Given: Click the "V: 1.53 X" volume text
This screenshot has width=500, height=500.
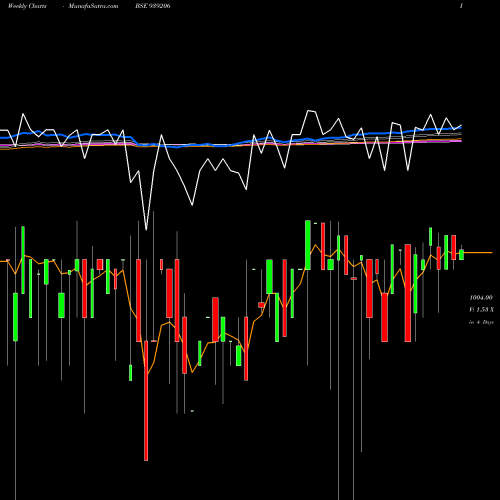Looking at the screenshot, I should [481, 310].
